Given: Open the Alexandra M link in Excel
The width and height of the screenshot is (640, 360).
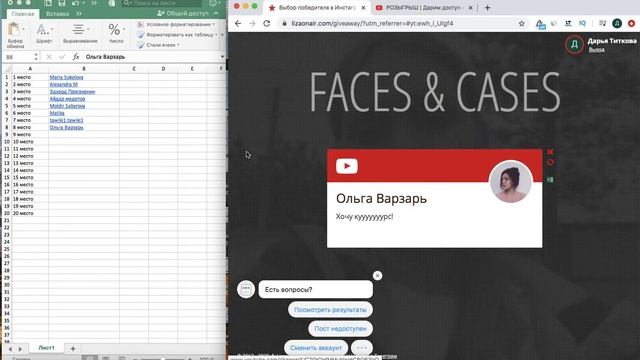Looking at the screenshot, I should tap(63, 84).
